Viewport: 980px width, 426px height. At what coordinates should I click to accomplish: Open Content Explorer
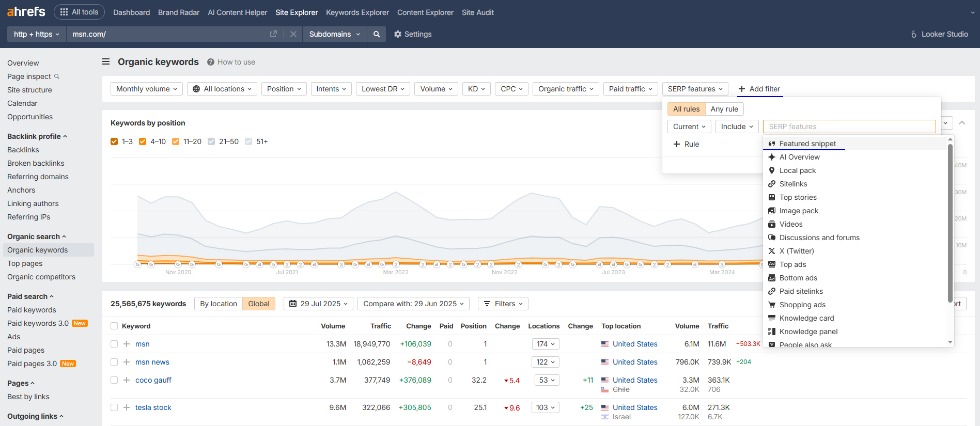tap(425, 12)
